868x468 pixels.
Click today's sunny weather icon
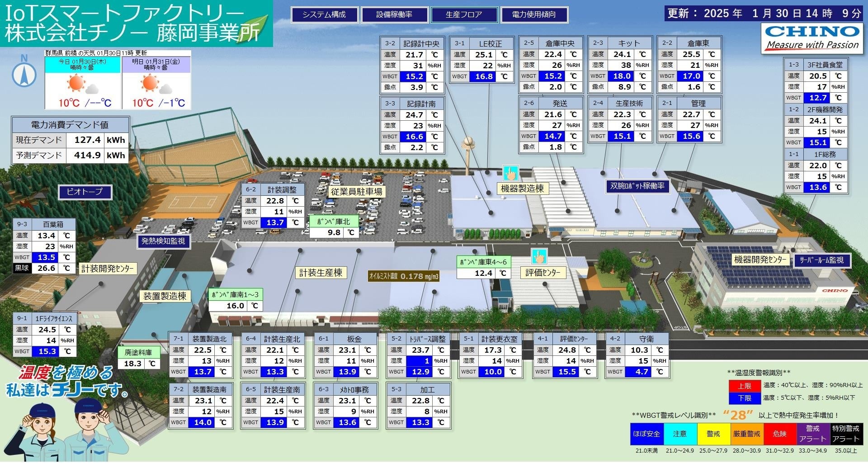[75, 83]
